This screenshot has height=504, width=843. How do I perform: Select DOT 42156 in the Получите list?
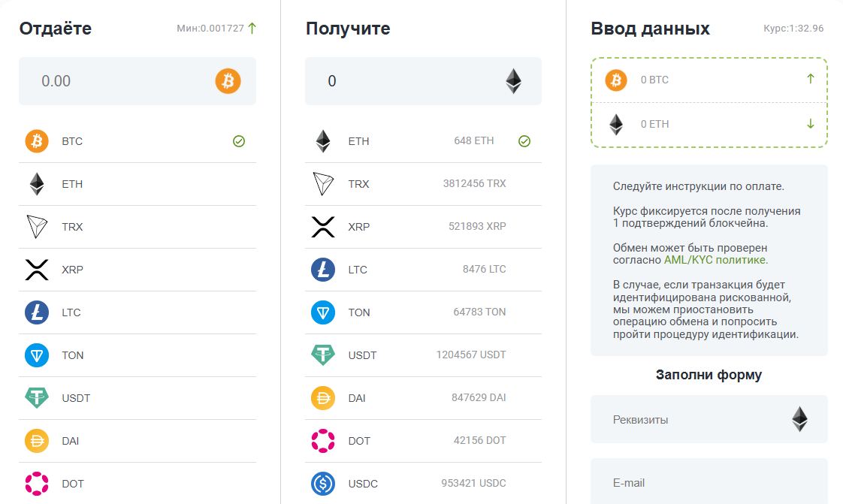(423, 441)
